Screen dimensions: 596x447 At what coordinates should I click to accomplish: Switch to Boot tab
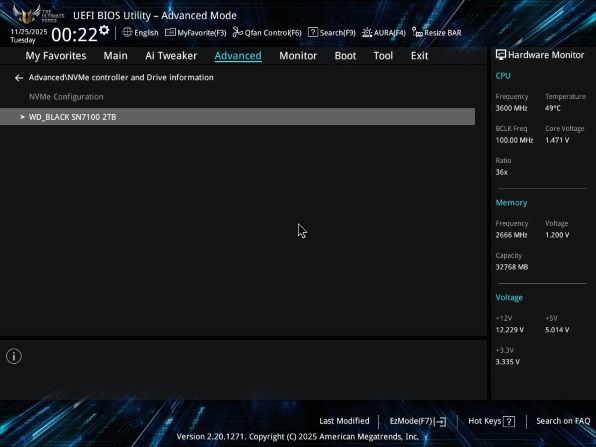pyautogui.click(x=345, y=56)
